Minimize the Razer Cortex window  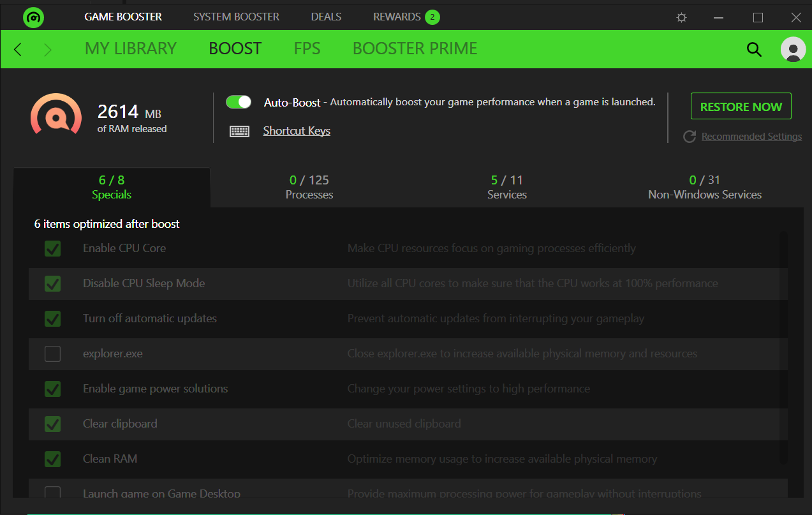(720, 17)
